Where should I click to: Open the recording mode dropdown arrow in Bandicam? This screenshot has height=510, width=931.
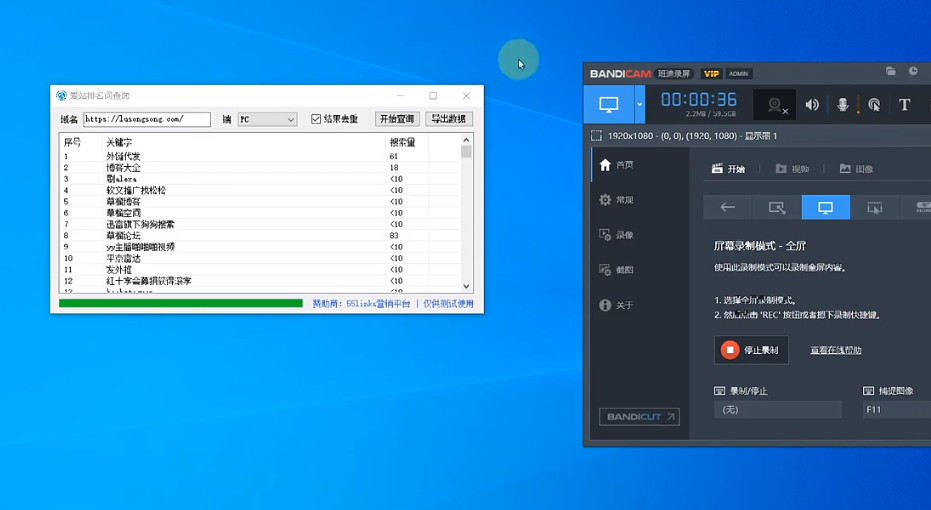click(x=639, y=104)
